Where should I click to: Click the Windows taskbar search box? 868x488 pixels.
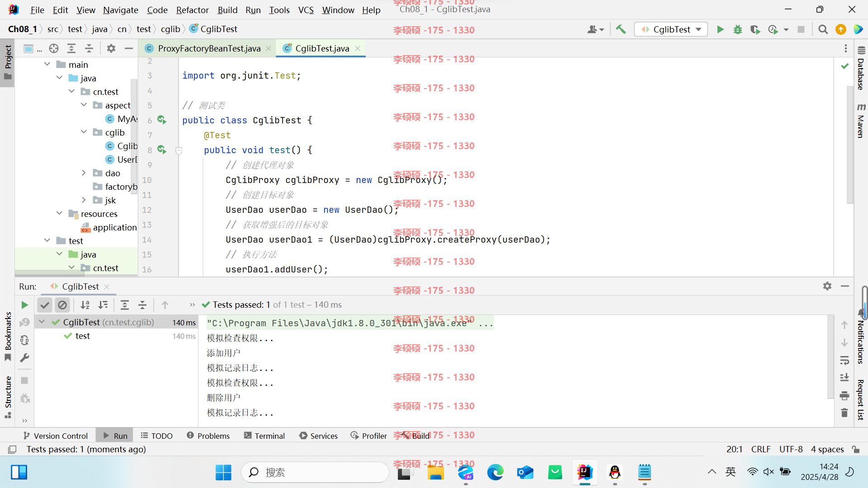pos(315,472)
